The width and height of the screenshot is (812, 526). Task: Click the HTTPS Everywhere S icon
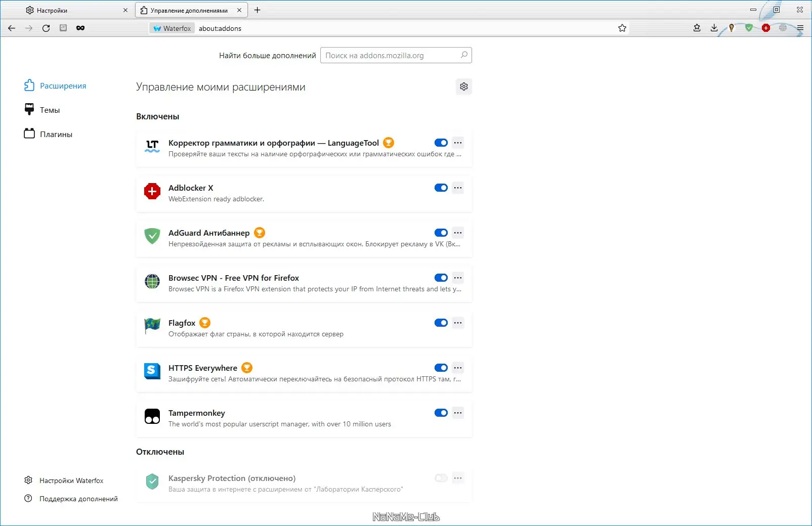(152, 371)
